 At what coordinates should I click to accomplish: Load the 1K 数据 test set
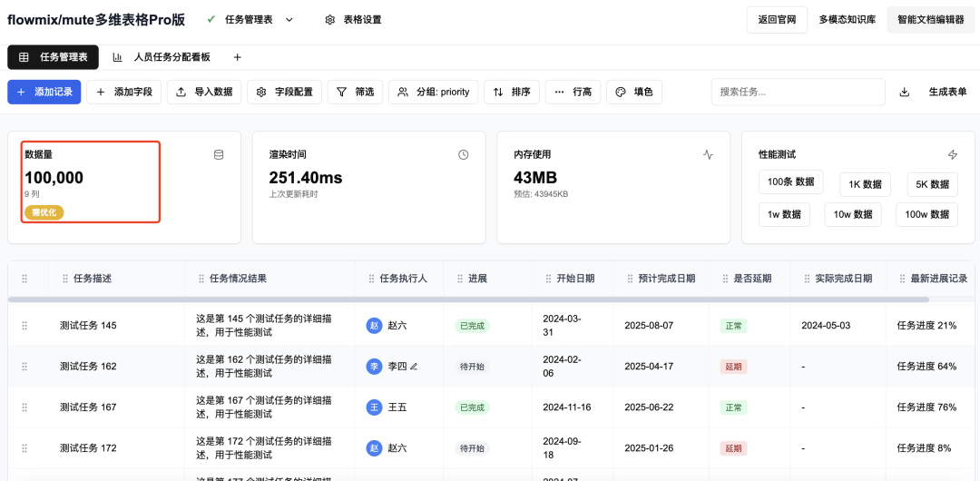coord(865,184)
